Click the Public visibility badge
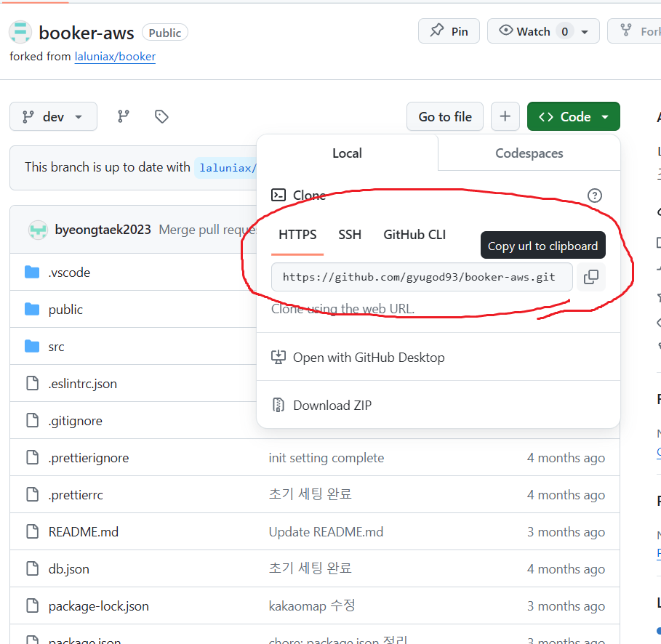 [165, 33]
